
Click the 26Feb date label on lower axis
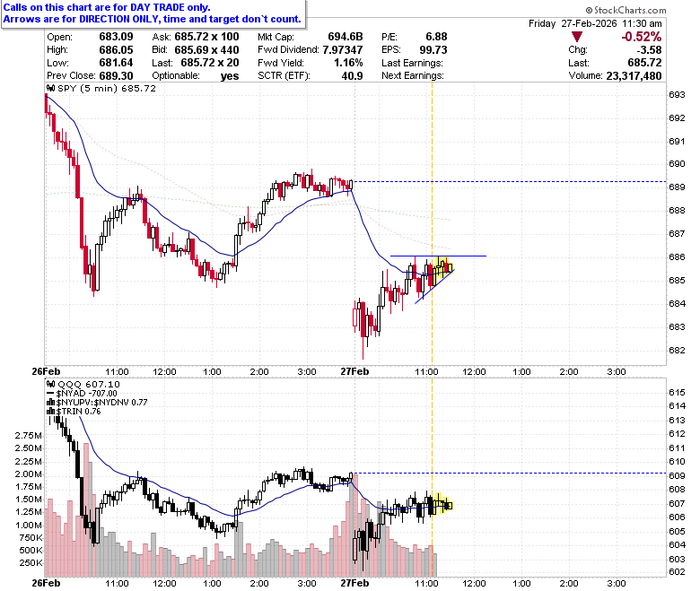coord(46,583)
